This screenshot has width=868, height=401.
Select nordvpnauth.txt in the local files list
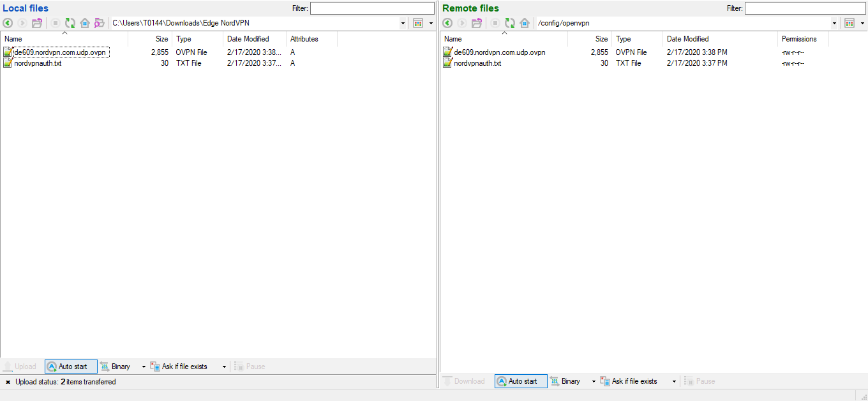pyautogui.click(x=38, y=63)
